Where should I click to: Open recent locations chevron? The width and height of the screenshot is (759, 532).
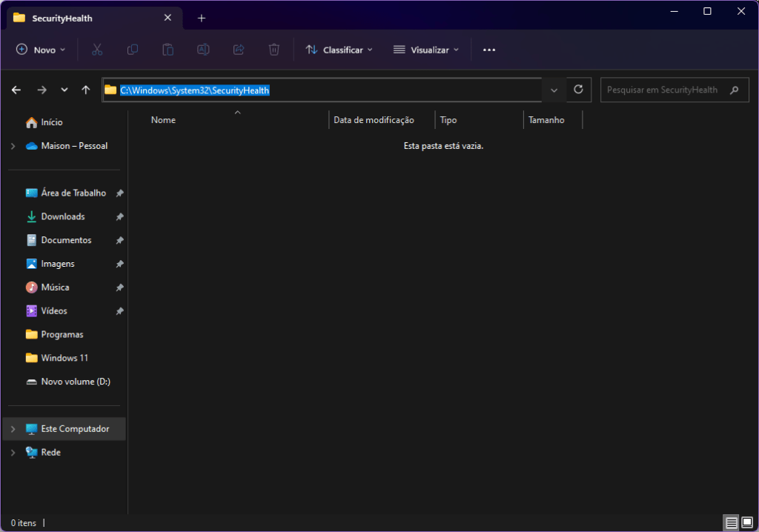(64, 90)
